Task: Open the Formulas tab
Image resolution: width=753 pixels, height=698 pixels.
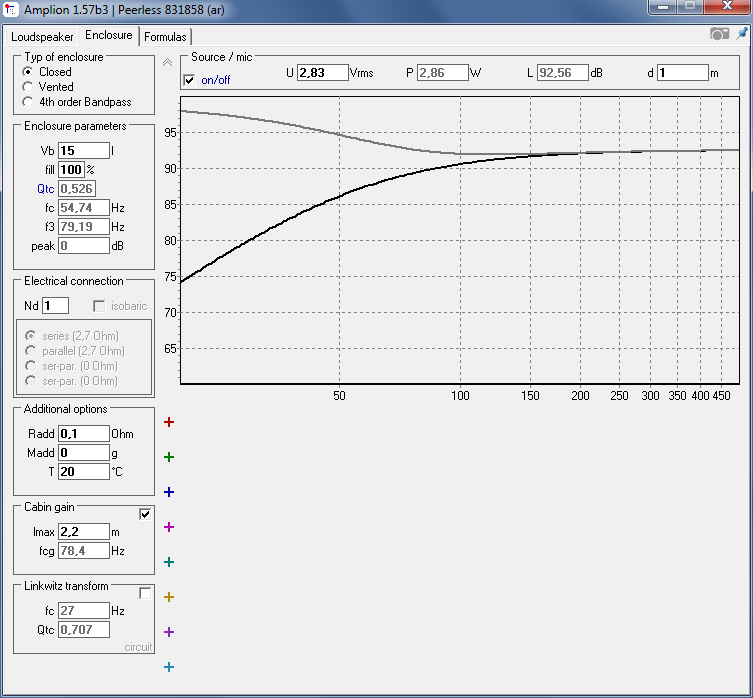Action: (x=165, y=37)
